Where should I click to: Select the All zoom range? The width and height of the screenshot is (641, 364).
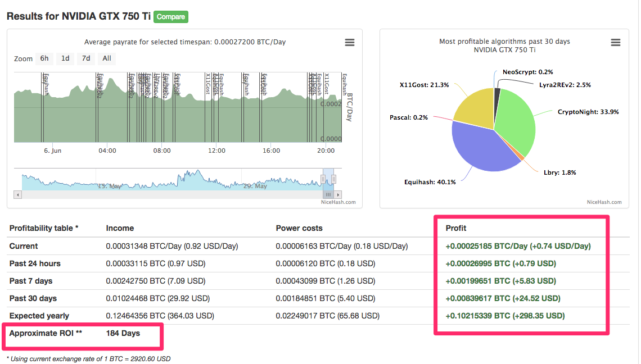click(106, 58)
